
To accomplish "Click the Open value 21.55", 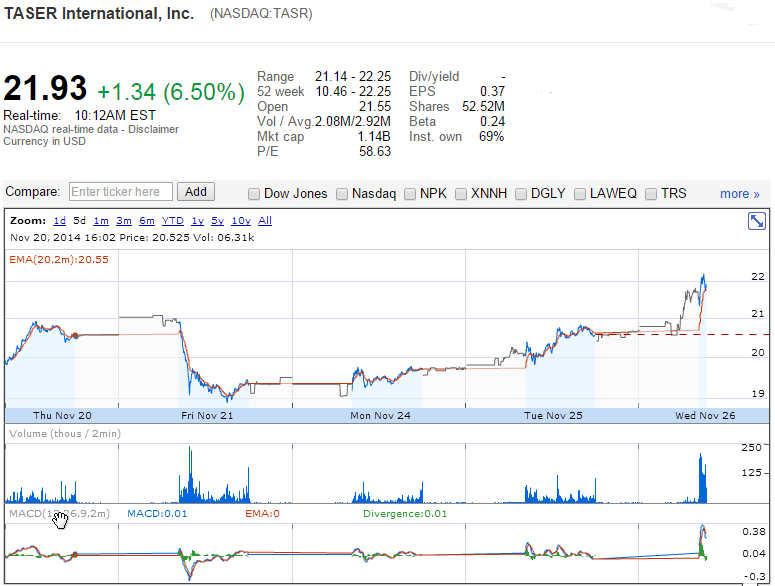I will [375, 106].
